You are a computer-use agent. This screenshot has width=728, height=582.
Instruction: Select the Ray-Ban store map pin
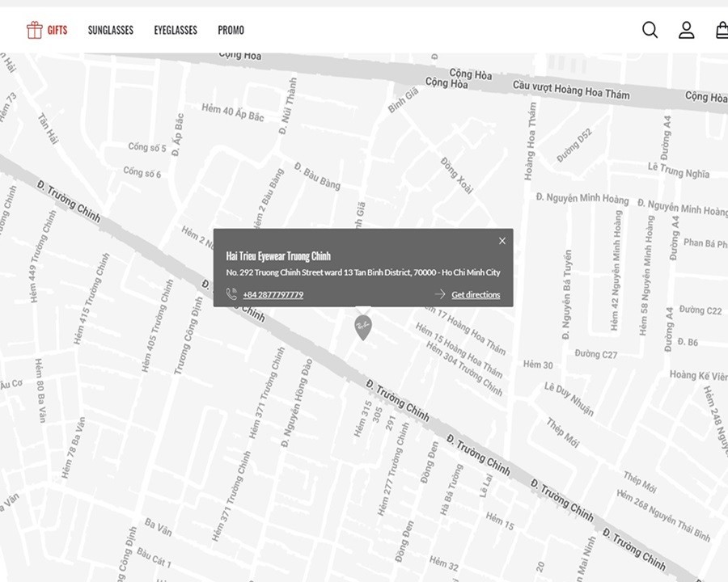point(363,327)
